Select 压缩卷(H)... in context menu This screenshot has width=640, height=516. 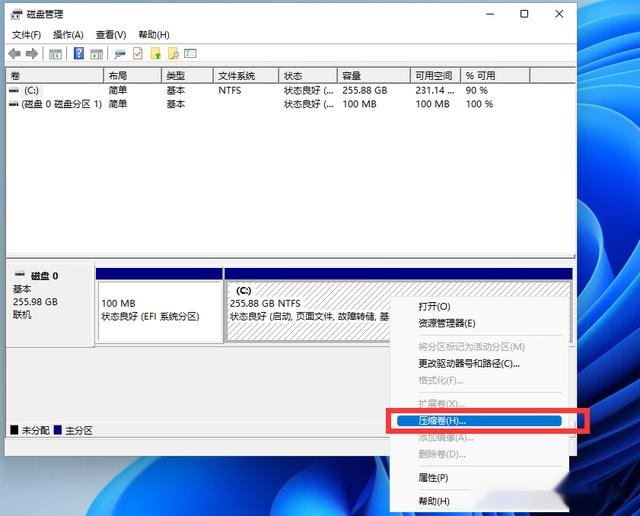[x=480, y=421]
